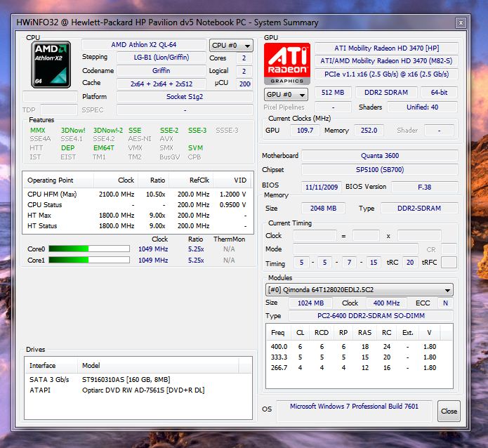Select the CPU Status row
The height and width of the screenshot is (448, 488).
click(x=137, y=205)
